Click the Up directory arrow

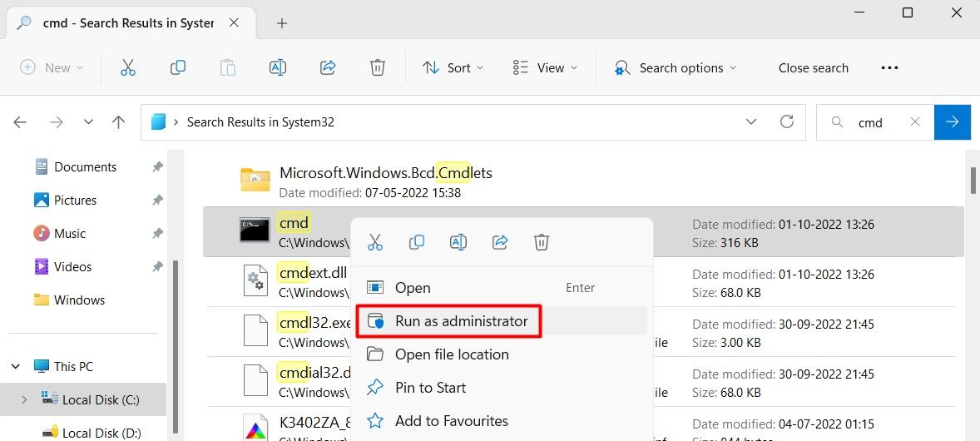click(118, 122)
